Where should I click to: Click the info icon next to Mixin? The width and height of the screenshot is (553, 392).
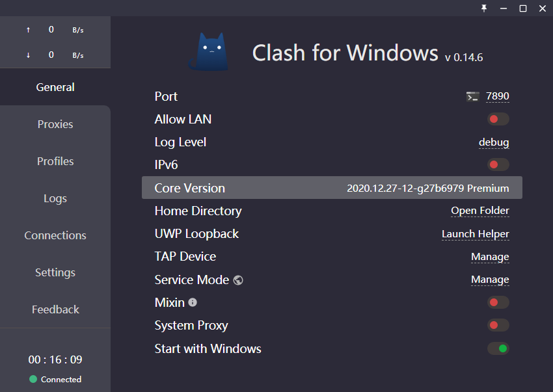click(193, 302)
